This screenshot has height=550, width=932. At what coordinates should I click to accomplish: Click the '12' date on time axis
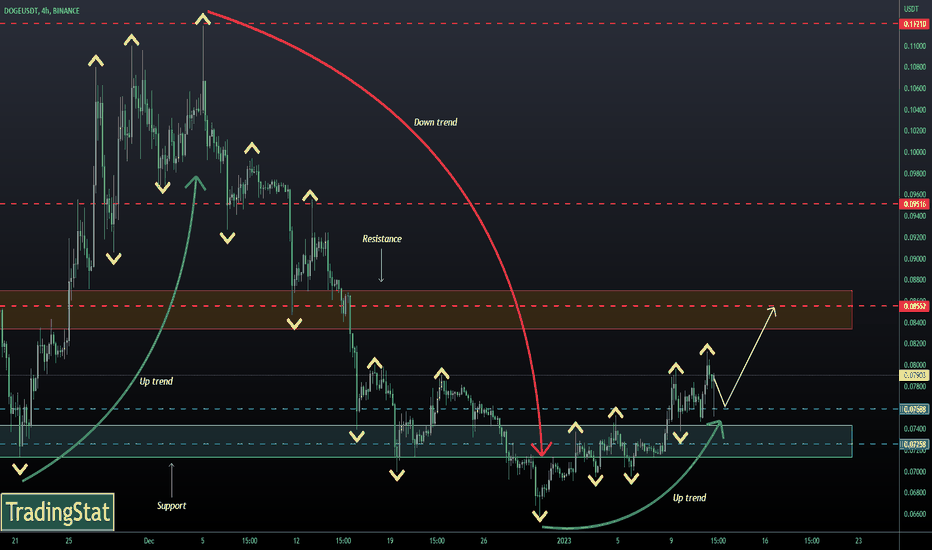click(x=296, y=540)
